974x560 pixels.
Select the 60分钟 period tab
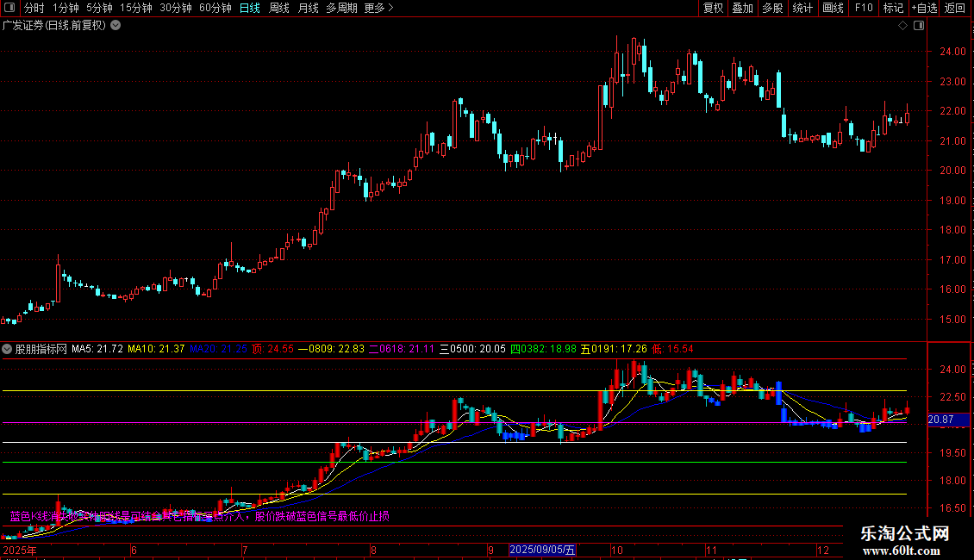(215, 8)
